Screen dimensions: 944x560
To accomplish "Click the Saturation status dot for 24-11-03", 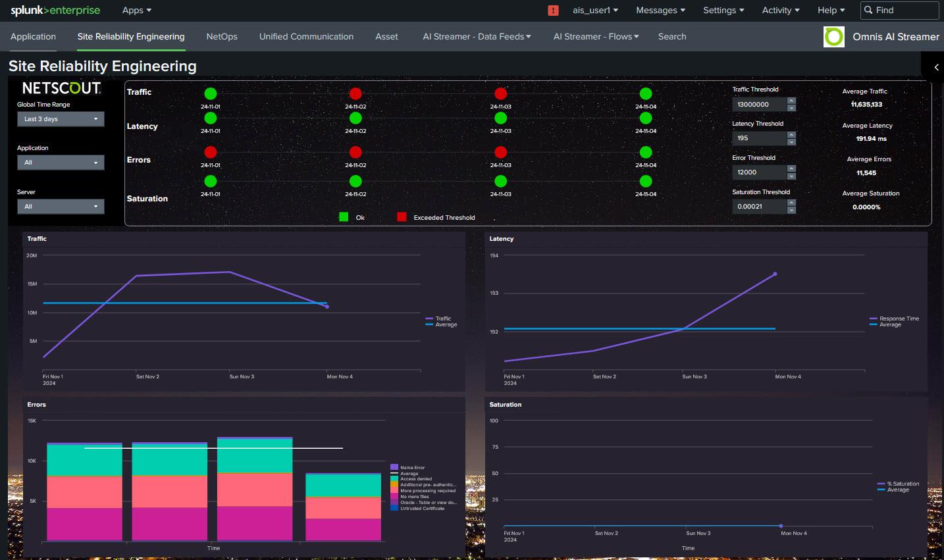I will (x=501, y=181).
